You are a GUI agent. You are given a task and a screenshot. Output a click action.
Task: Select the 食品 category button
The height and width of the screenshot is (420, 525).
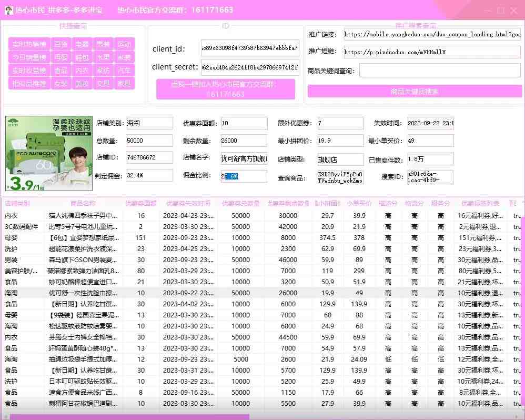tap(62, 71)
